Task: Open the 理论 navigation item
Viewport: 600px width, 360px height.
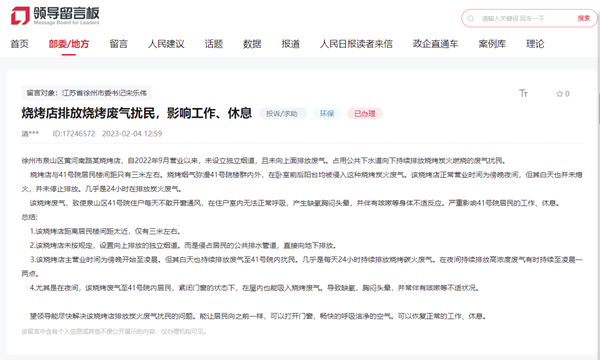Action: [x=535, y=44]
